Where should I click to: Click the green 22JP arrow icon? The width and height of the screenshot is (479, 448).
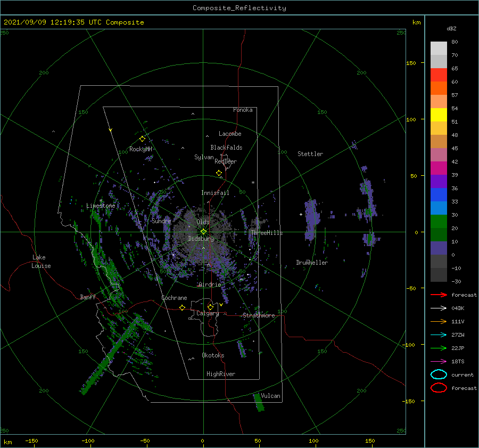pyautogui.click(x=439, y=348)
